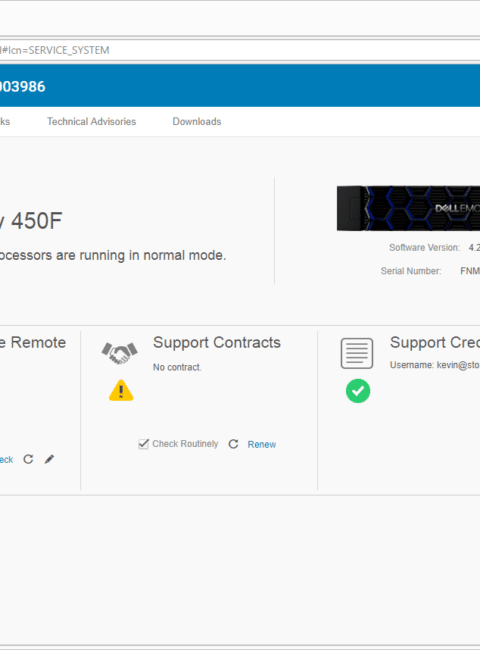Click the 450F model title

pyautogui.click(x=31, y=221)
